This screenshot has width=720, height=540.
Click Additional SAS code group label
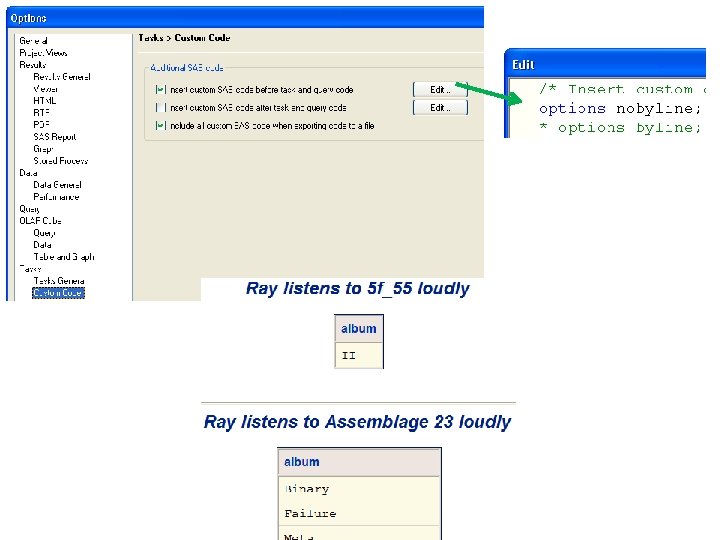tap(187, 68)
